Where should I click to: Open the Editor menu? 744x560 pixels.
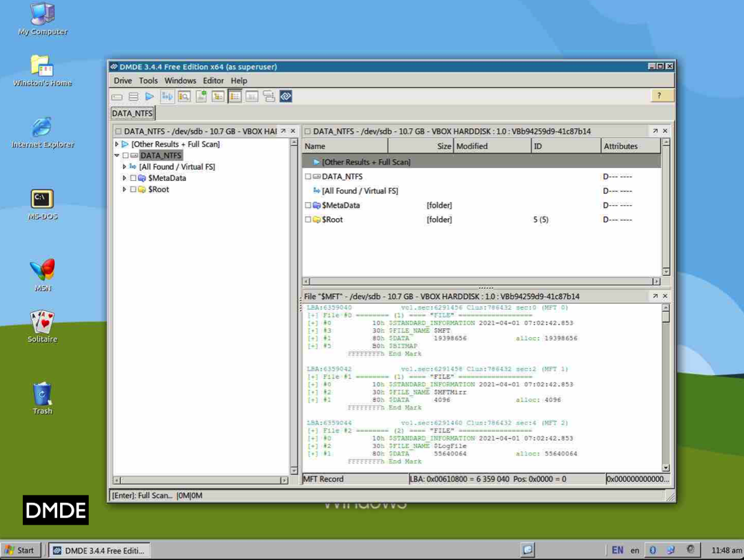pyautogui.click(x=213, y=81)
